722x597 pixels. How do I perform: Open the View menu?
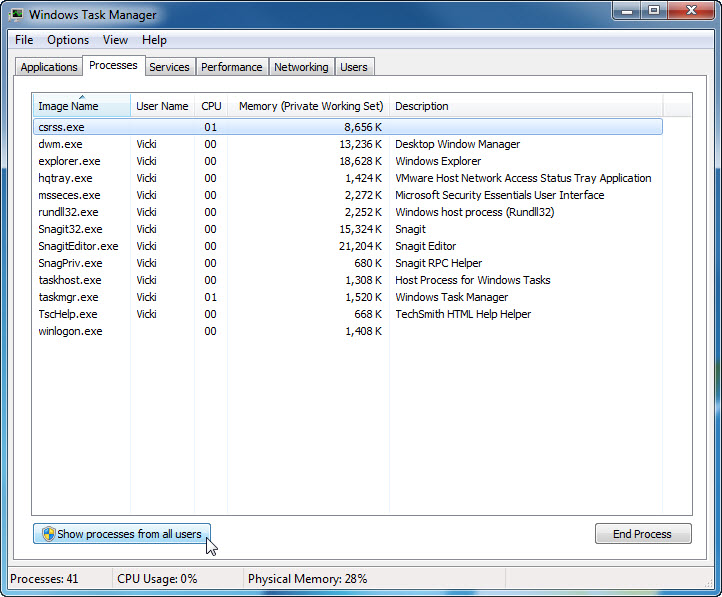pos(115,40)
